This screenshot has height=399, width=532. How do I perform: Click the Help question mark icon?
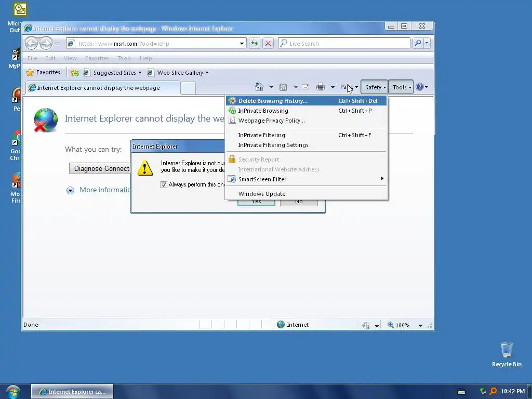coord(420,87)
